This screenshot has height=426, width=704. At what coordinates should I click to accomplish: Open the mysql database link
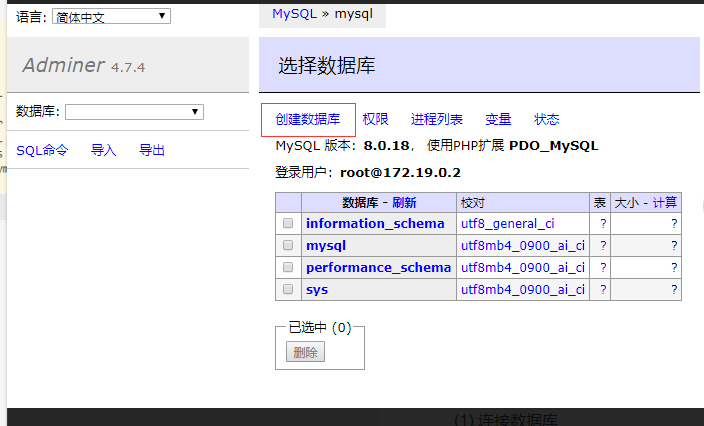click(x=326, y=246)
